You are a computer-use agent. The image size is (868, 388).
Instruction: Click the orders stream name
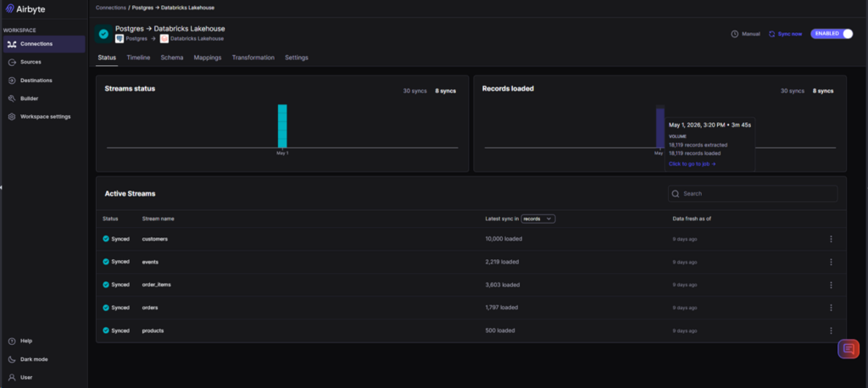[150, 308]
